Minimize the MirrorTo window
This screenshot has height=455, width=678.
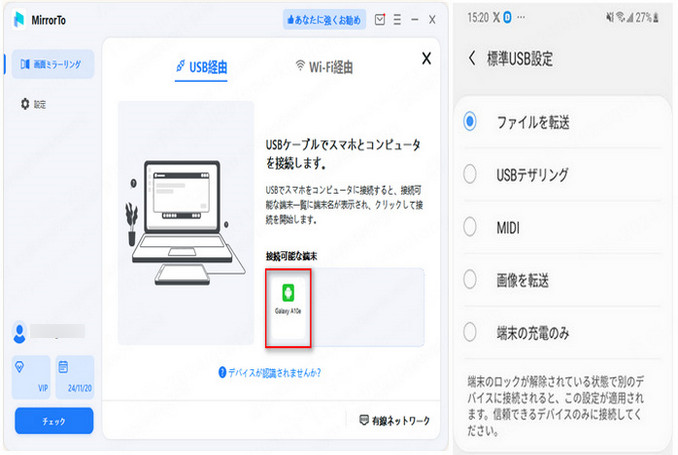point(415,19)
